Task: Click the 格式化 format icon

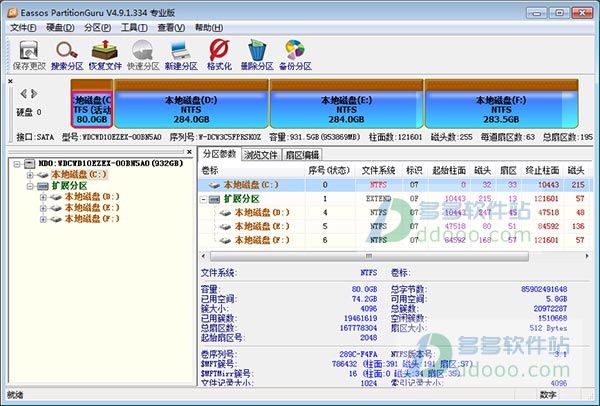Action: 219,55
